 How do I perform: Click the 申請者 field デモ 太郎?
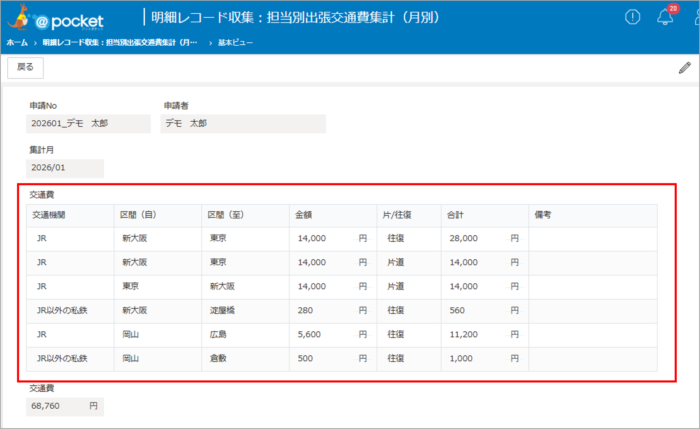tap(243, 124)
